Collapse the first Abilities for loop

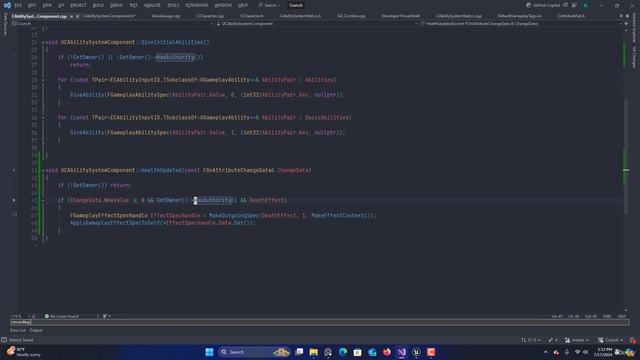pos(43,80)
